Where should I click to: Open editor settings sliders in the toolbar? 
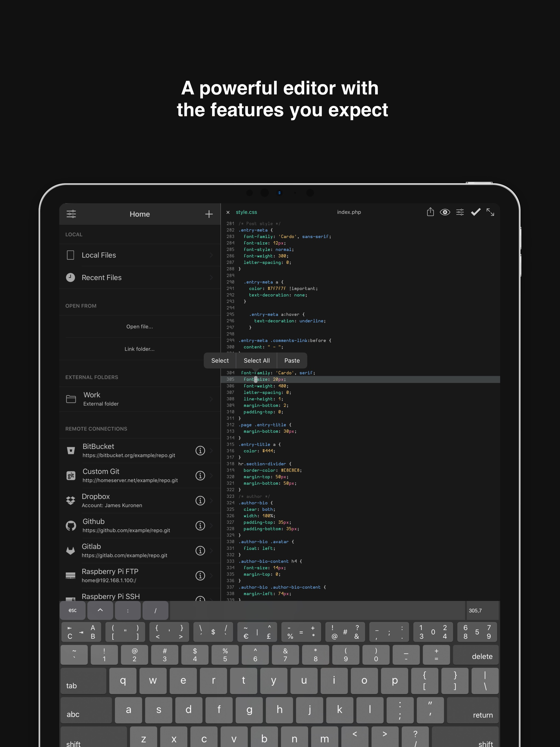[x=460, y=212]
